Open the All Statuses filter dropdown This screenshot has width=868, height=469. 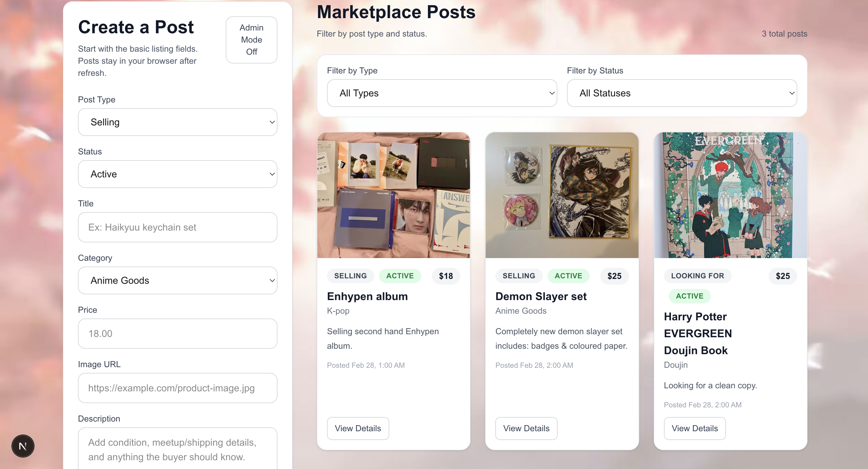682,93
